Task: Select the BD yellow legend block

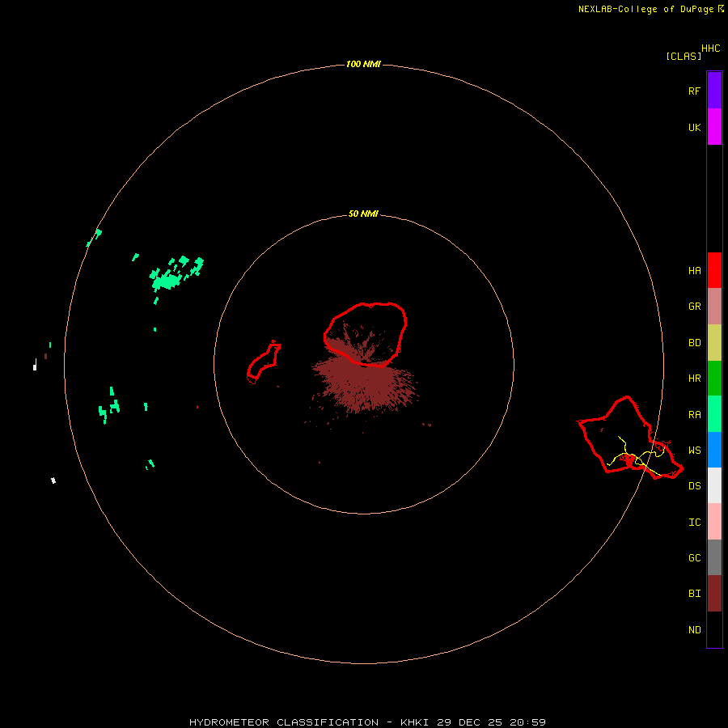Action: pos(714,343)
